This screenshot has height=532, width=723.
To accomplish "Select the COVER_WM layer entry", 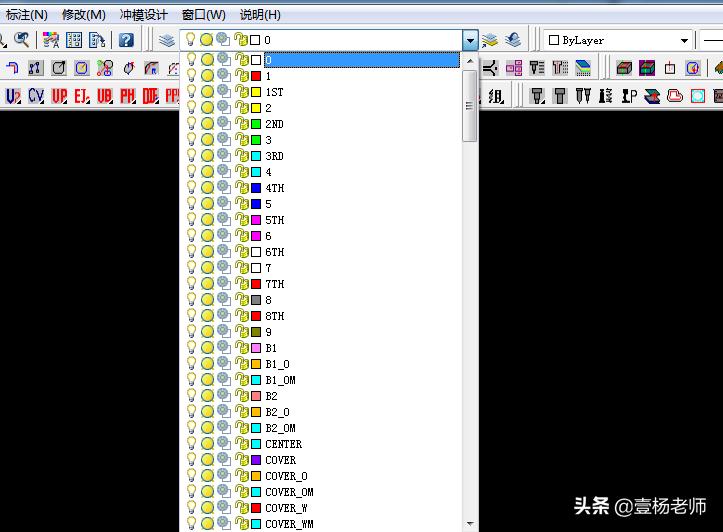I will (289, 524).
